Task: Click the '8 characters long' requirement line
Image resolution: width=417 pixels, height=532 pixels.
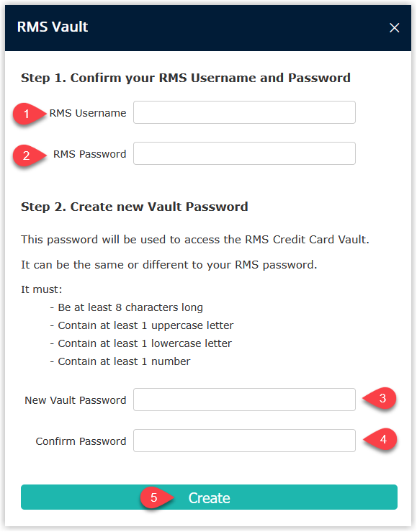Action: (x=127, y=307)
